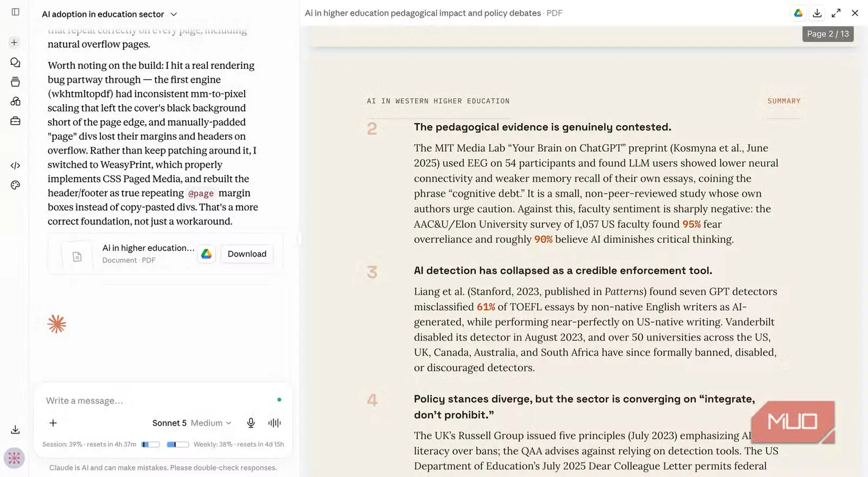Click the heading 'AI detection has collapsed as a credible enforcement tool.'
The image size is (868, 477).
(563, 270)
